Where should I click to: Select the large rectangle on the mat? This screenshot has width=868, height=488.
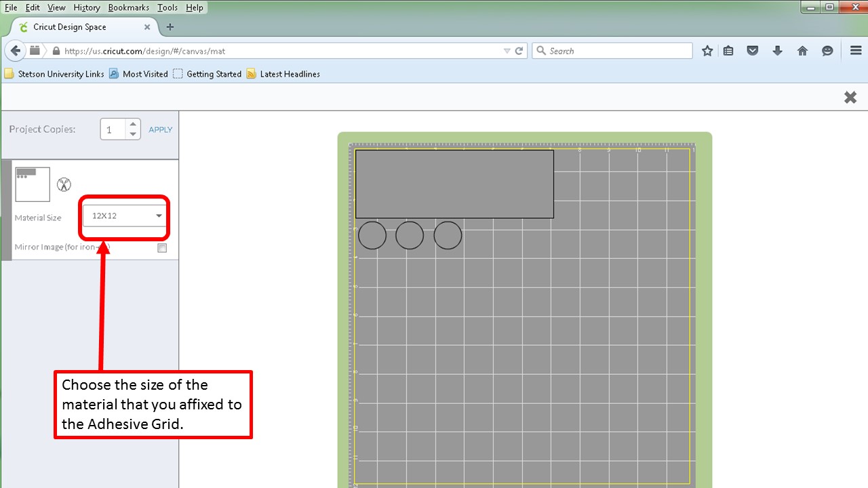pyautogui.click(x=454, y=184)
